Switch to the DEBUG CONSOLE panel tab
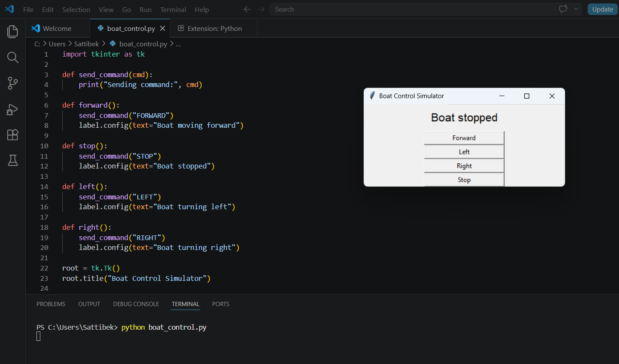This screenshot has width=619, height=364. coord(136,304)
